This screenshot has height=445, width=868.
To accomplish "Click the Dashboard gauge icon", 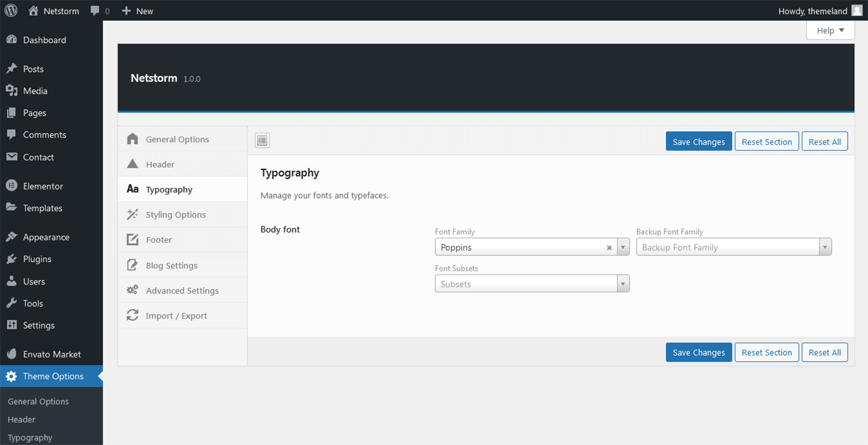I will (11, 40).
